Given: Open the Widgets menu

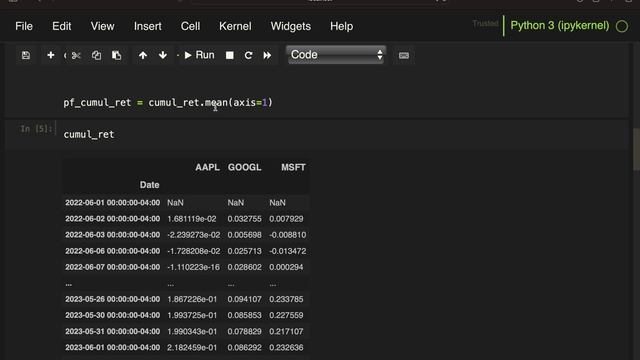Looking at the screenshot, I should [x=291, y=26].
